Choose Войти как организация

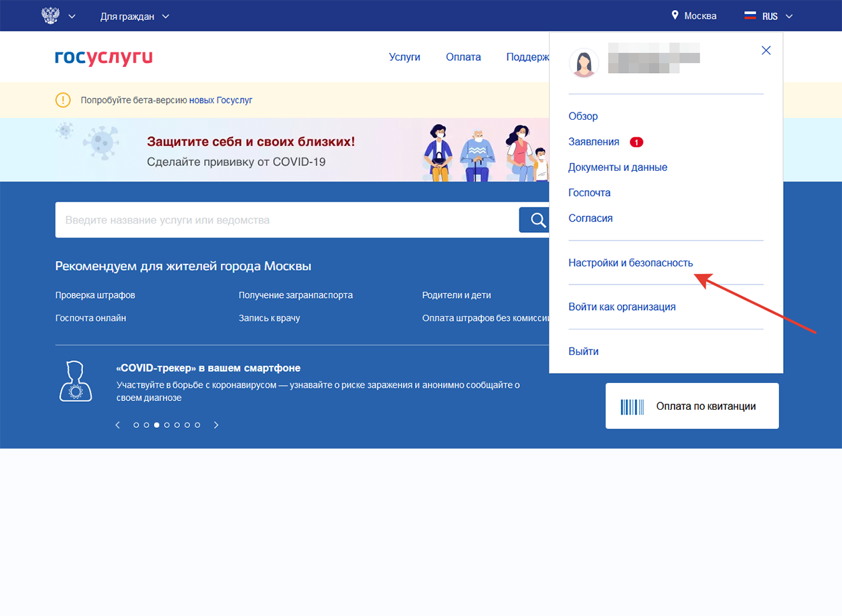point(622,307)
